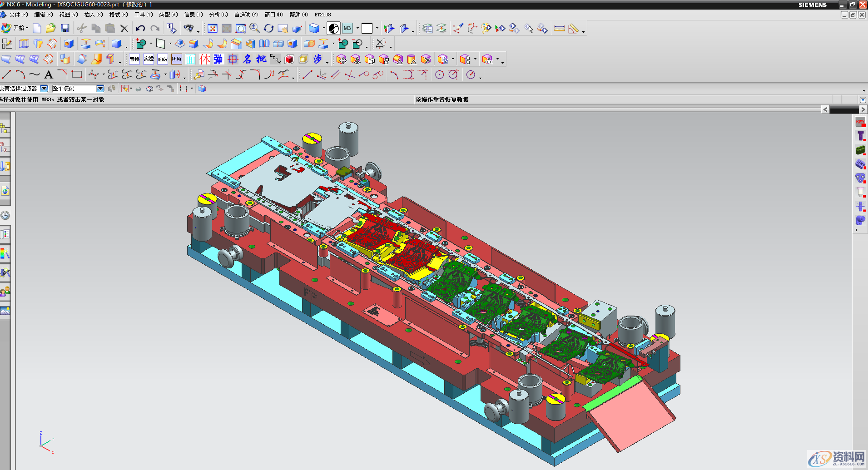Select the Rectangle sketch tool
Image resolution: width=868 pixels, height=470 pixels.
point(77,74)
